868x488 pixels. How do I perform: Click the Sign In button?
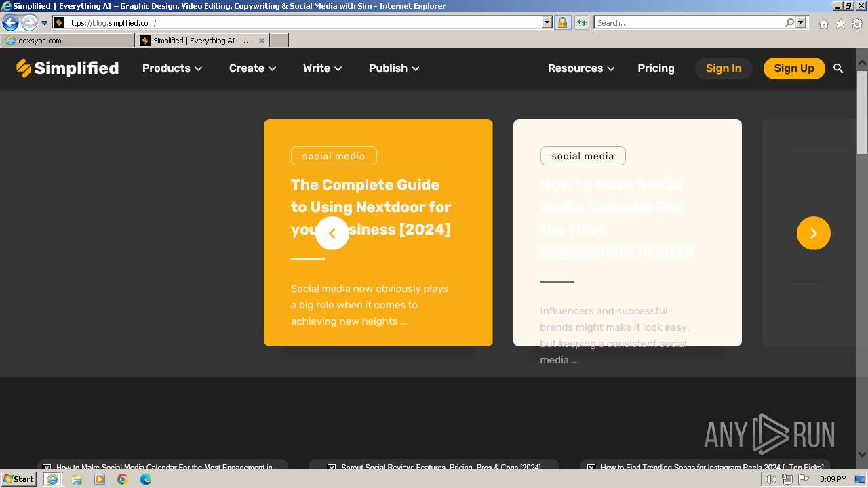724,68
